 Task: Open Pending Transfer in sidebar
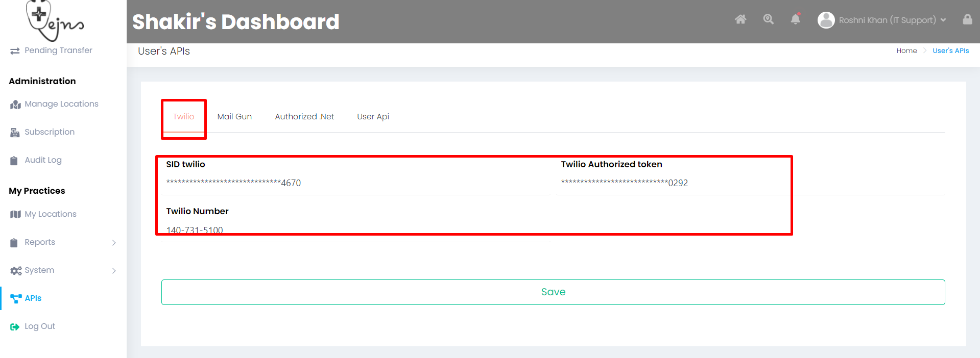click(58, 50)
